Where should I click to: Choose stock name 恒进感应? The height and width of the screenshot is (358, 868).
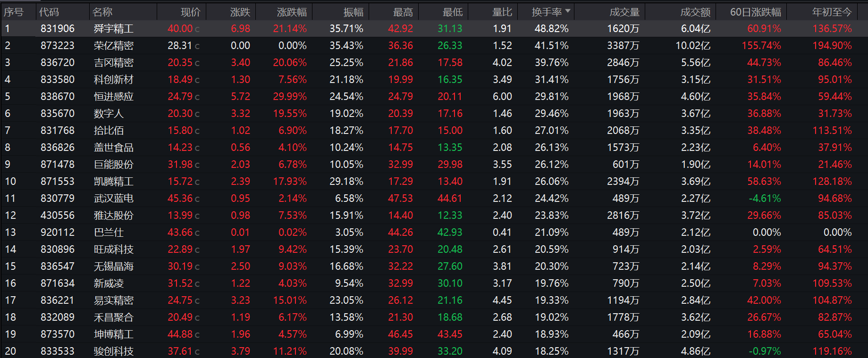pos(114,97)
